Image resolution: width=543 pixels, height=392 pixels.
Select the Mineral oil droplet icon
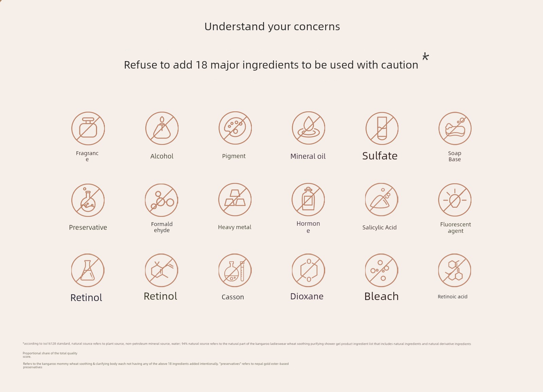pyautogui.click(x=308, y=128)
